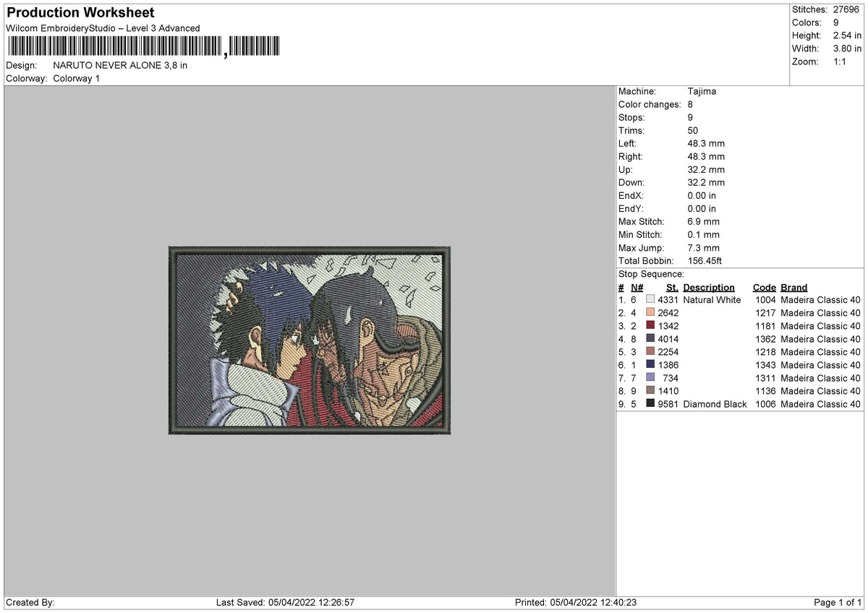Viewport: 868px width, 613px height.
Task: Click the Brand column header
Action: (x=794, y=287)
